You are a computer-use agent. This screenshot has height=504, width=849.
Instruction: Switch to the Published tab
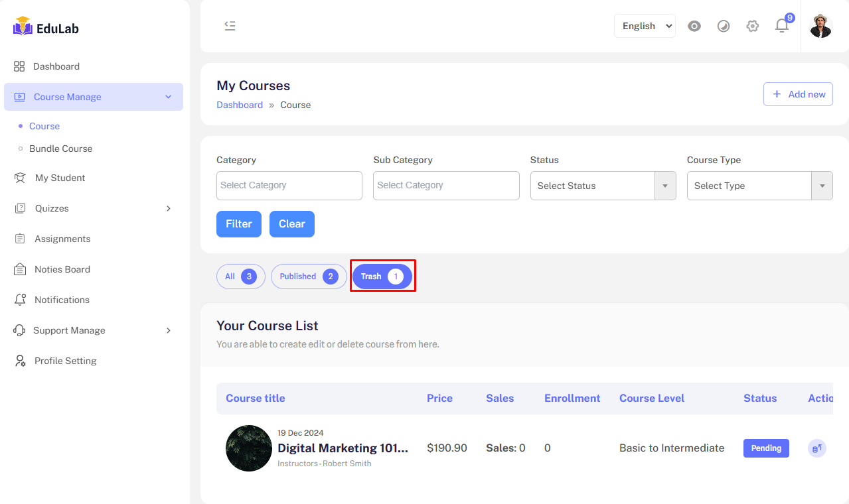(x=309, y=277)
